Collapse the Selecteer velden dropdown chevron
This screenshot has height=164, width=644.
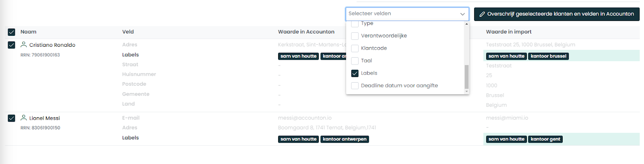tap(462, 14)
